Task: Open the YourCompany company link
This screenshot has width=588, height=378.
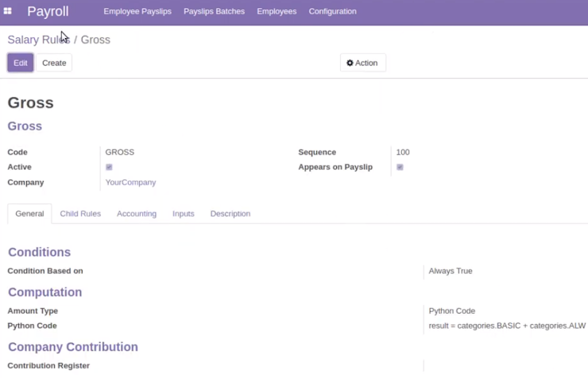Action: point(130,183)
